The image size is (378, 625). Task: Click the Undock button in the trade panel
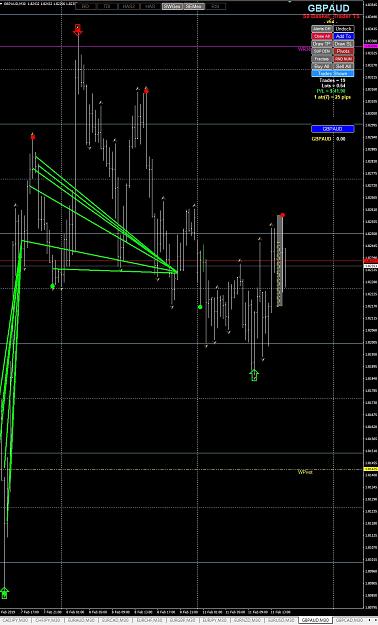tap(344, 29)
